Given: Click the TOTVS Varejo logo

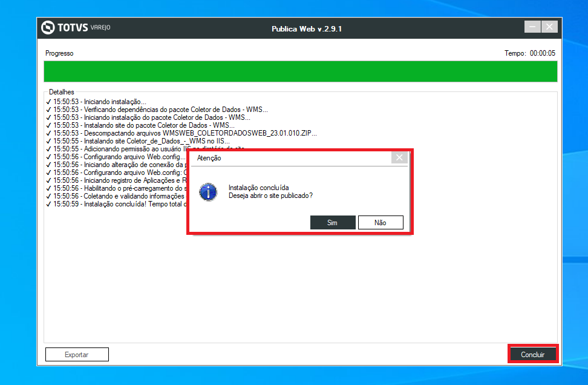Looking at the screenshot, I should 76,27.
